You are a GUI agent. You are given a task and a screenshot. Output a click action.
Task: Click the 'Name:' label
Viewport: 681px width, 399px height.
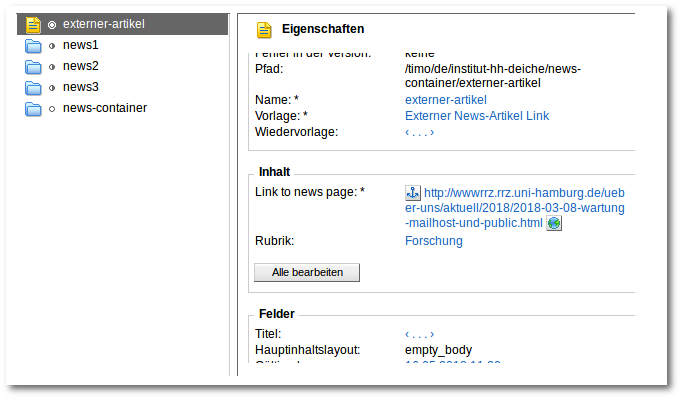(x=277, y=100)
